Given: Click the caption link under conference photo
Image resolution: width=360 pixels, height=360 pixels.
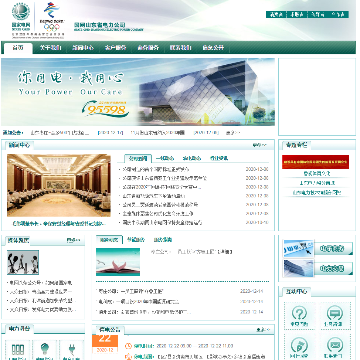Looking at the screenshot, I should pyautogui.click(x=59, y=224).
